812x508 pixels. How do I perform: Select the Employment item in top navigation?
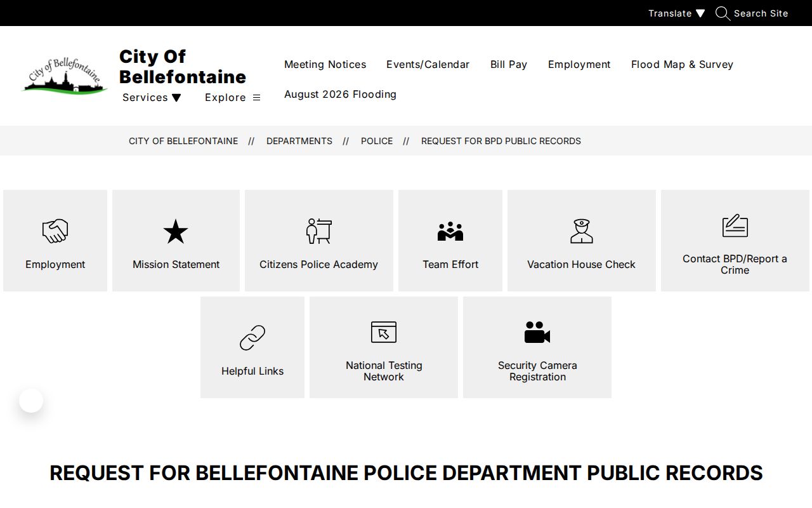(x=579, y=64)
